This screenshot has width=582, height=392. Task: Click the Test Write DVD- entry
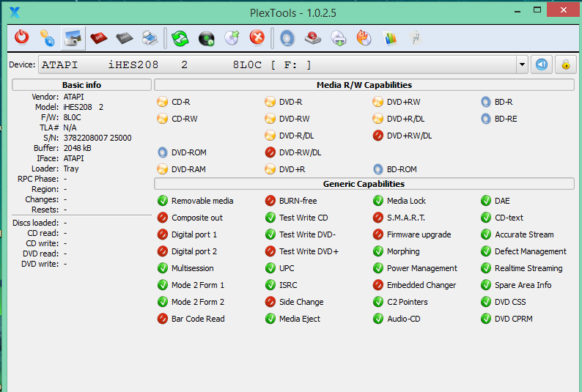[x=301, y=234]
